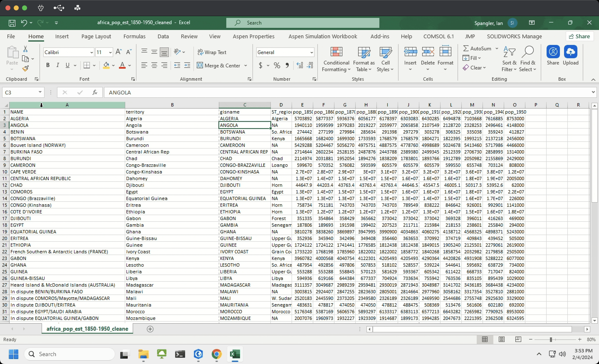Screen dimensions: 599x364
Task: Click the Comma Style number icon
Action: coord(287,65)
